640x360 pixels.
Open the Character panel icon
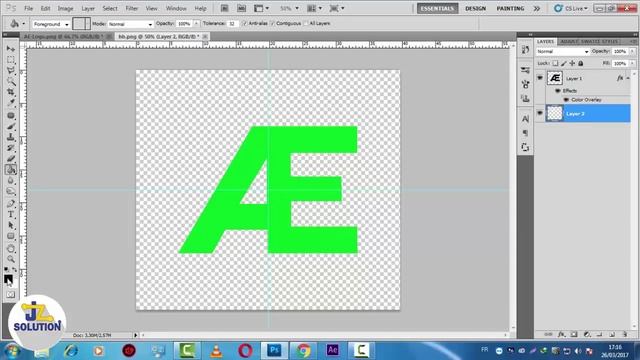tap(525, 119)
